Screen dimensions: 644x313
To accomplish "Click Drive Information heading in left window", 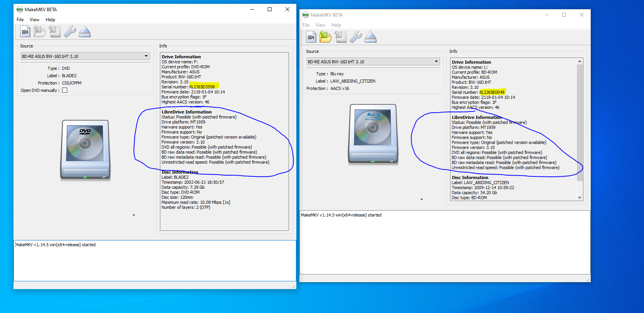I will [x=181, y=57].
